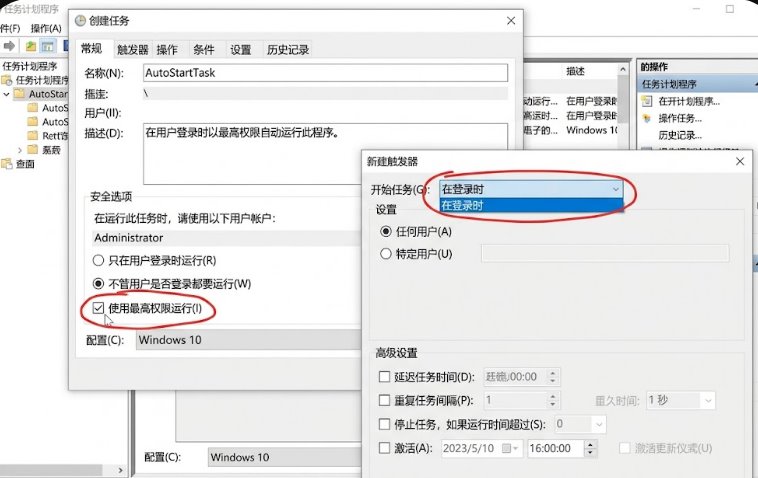Screen dimensions: 758x478
Task: Enable the 停止任务，如果运行时间超过(S) checkbox
Action: [x=384, y=424]
